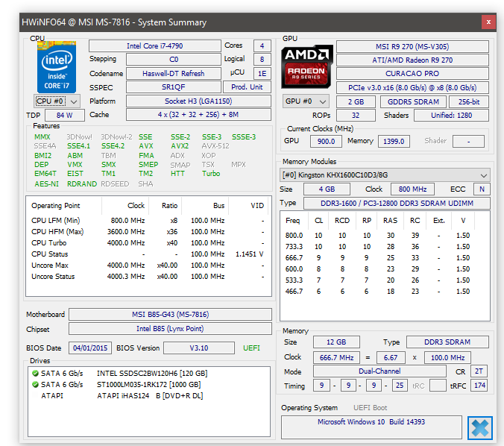Screen dimensions: 504x446
Task: Click the Turbo feature label
Action: (x=211, y=174)
